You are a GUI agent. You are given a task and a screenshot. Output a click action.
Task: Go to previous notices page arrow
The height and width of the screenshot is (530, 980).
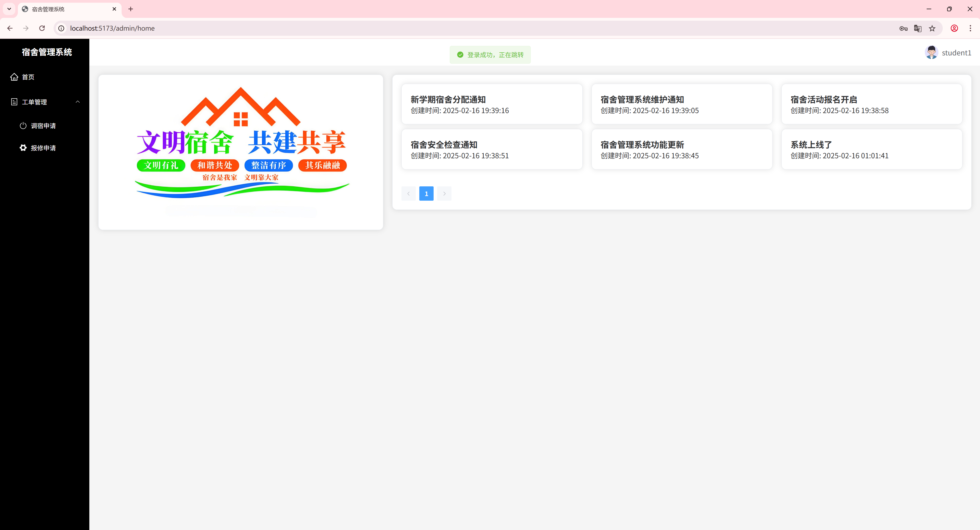408,194
